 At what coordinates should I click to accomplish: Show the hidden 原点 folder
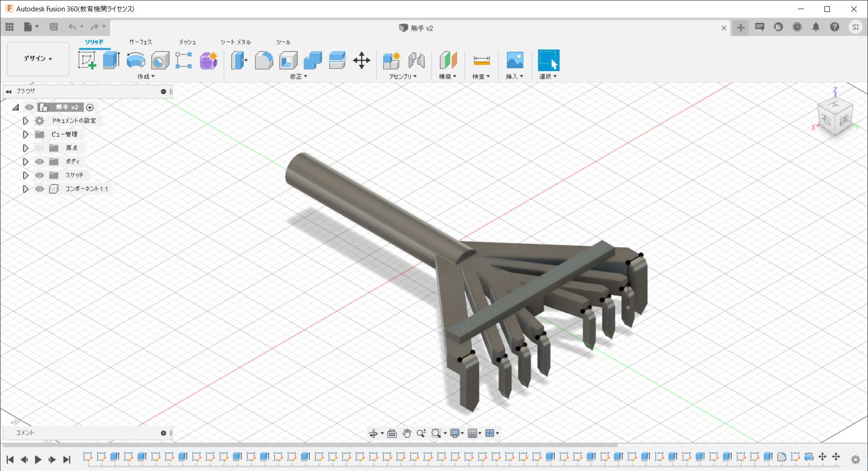(40, 148)
